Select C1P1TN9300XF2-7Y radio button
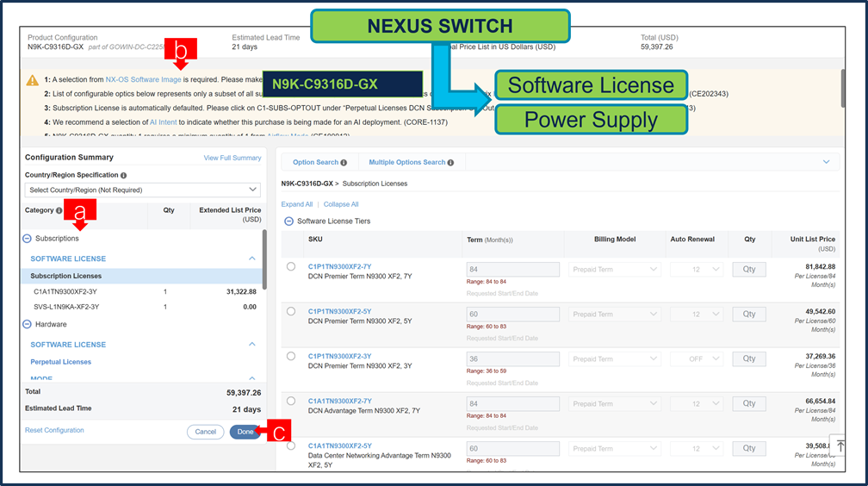This screenshot has height=486, width=868. tap(291, 266)
